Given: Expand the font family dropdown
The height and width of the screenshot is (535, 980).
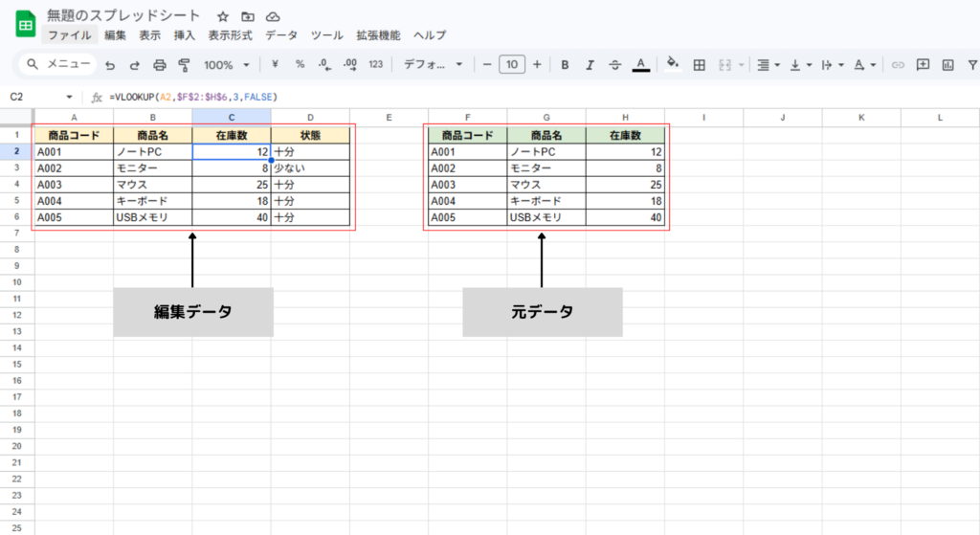Looking at the screenshot, I should click(433, 65).
